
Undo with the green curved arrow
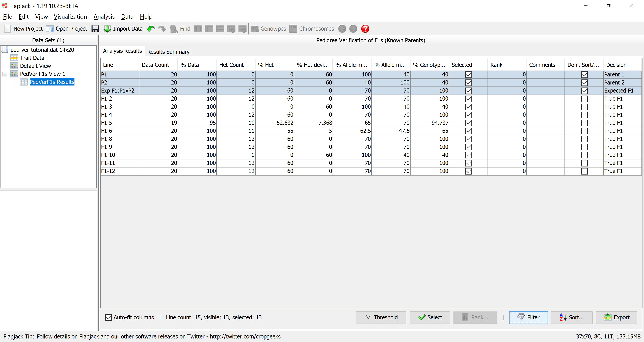[x=151, y=29]
